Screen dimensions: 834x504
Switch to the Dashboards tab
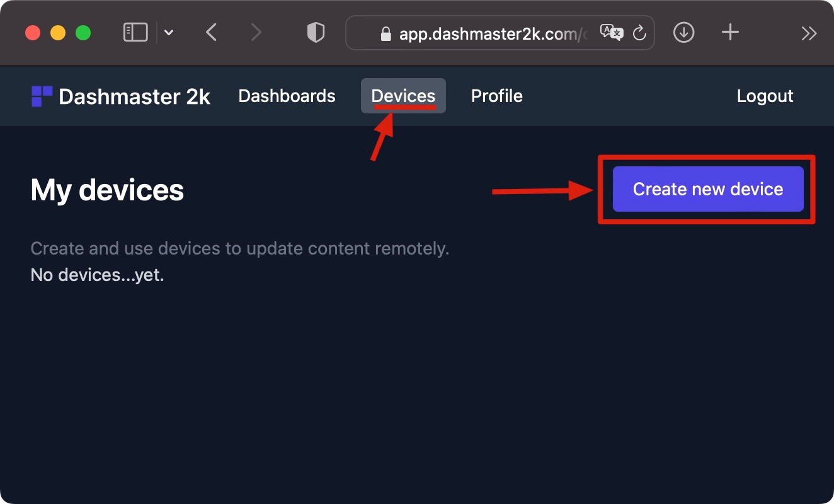click(287, 96)
